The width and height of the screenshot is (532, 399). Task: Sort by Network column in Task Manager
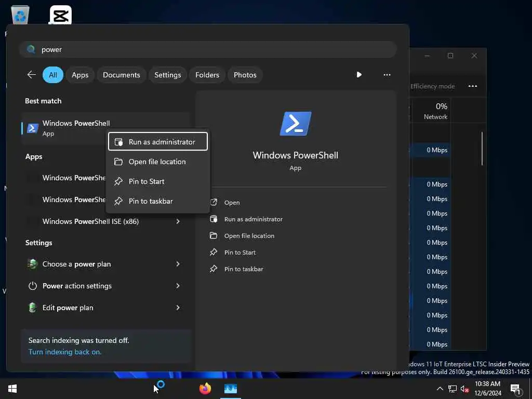(x=436, y=112)
